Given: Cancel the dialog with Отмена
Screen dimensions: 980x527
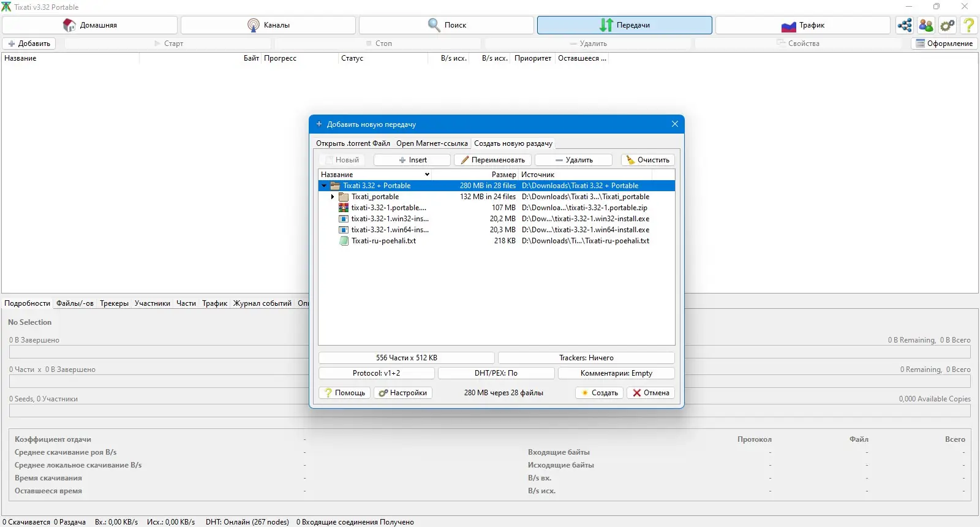Looking at the screenshot, I should [650, 393].
